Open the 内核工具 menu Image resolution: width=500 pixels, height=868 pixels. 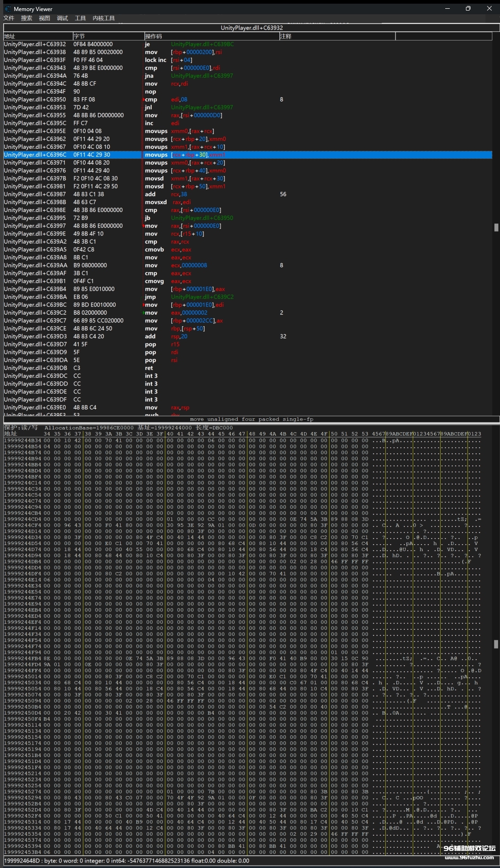coord(104,18)
